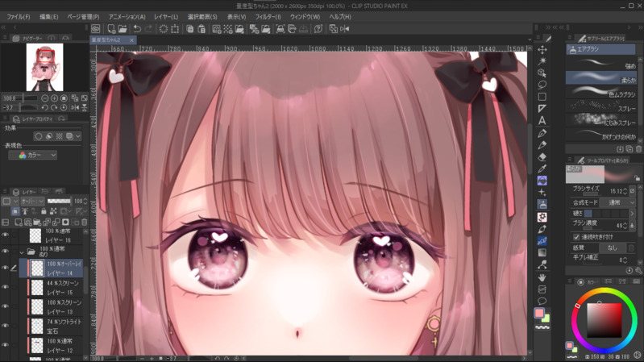Select the Balloon speech bubble tool
The width and height of the screenshot is (644, 362).
pos(542,302)
